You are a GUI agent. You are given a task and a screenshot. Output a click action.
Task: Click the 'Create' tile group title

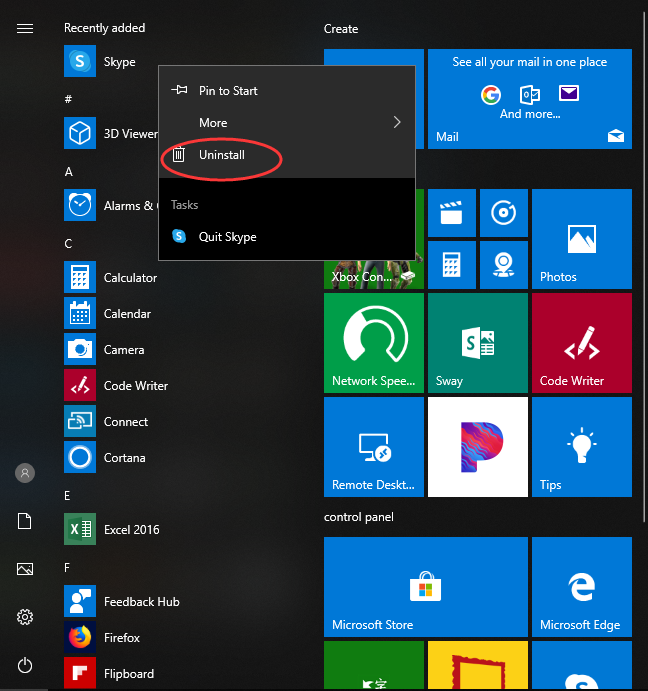[x=341, y=29]
